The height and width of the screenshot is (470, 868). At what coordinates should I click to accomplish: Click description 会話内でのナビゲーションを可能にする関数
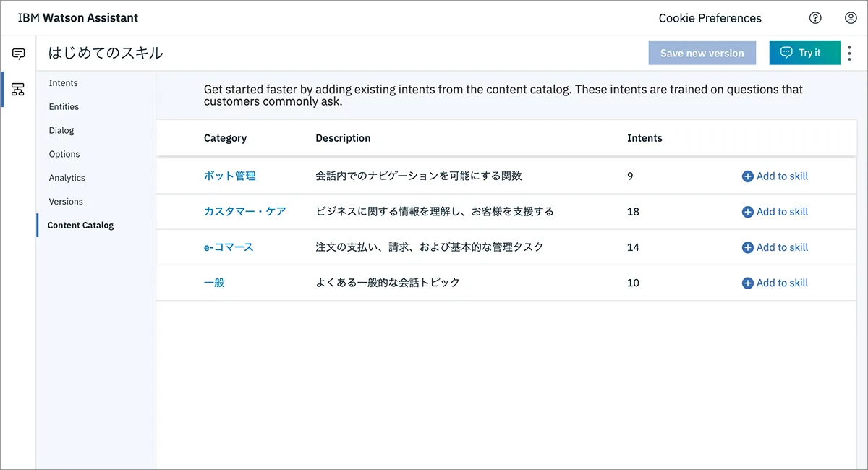click(419, 176)
